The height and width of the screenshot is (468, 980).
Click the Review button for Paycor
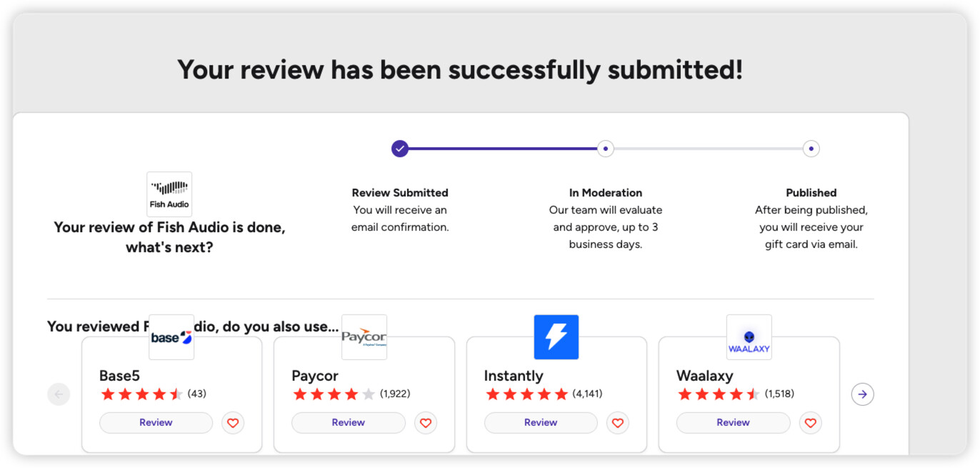(349, 422)
